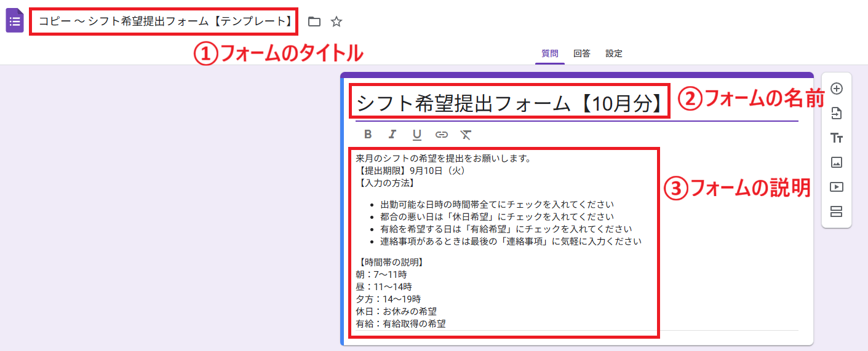Viewport: 868px width, 351px height.
Task: Click the add image icon
Action: (836, 162)
